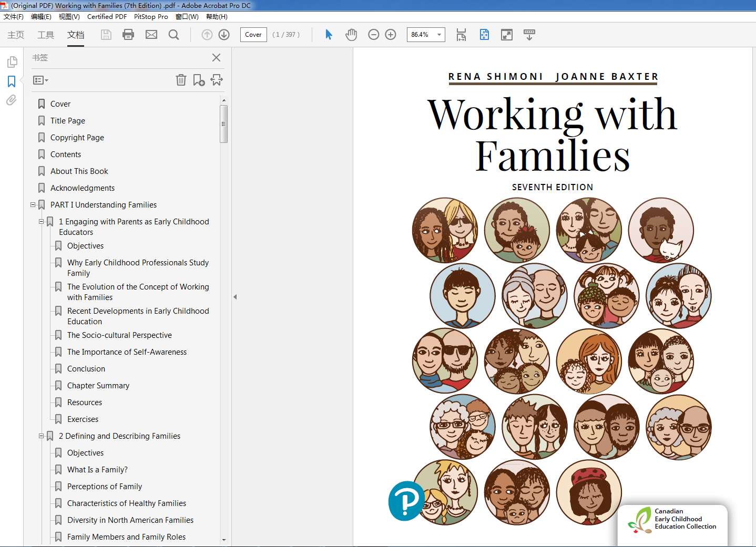
Task: Open the bookmark options dropdown menu
Action: pyautogui.click(x=40, y=80)
